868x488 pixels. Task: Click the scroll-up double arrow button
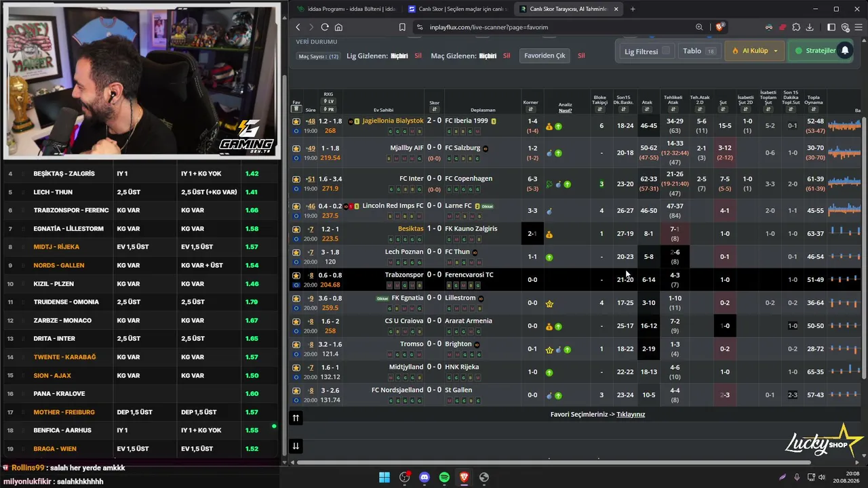tap(296, 418)
